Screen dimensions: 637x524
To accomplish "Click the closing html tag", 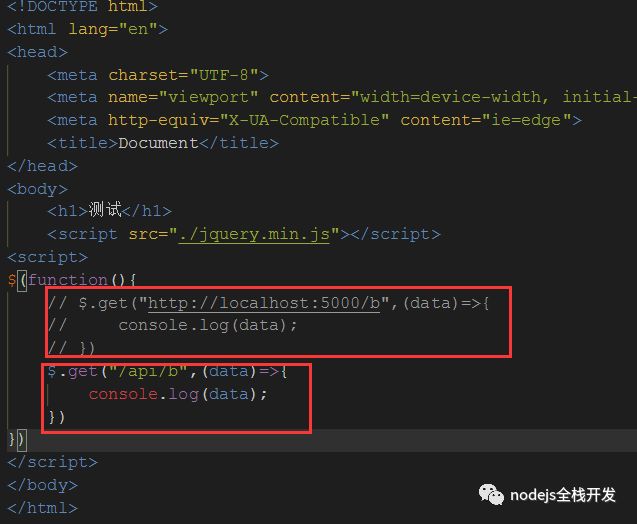I will click(42, 508).
